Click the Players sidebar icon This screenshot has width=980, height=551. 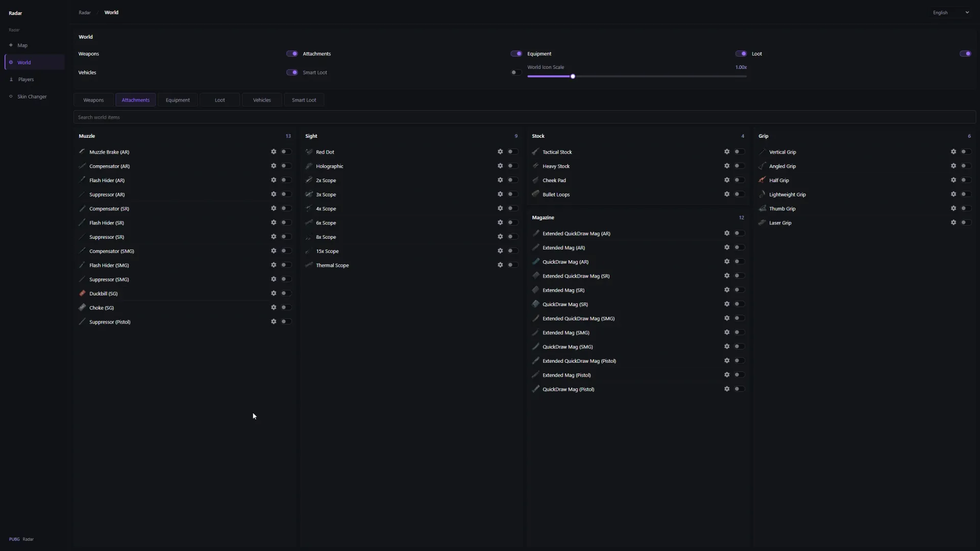(x=11, y=80)
